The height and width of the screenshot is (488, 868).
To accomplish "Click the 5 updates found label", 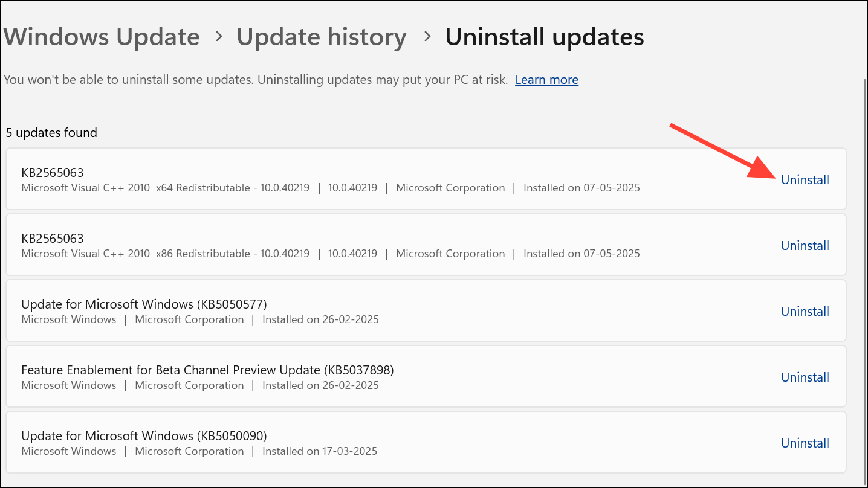I will click(51, 132).
